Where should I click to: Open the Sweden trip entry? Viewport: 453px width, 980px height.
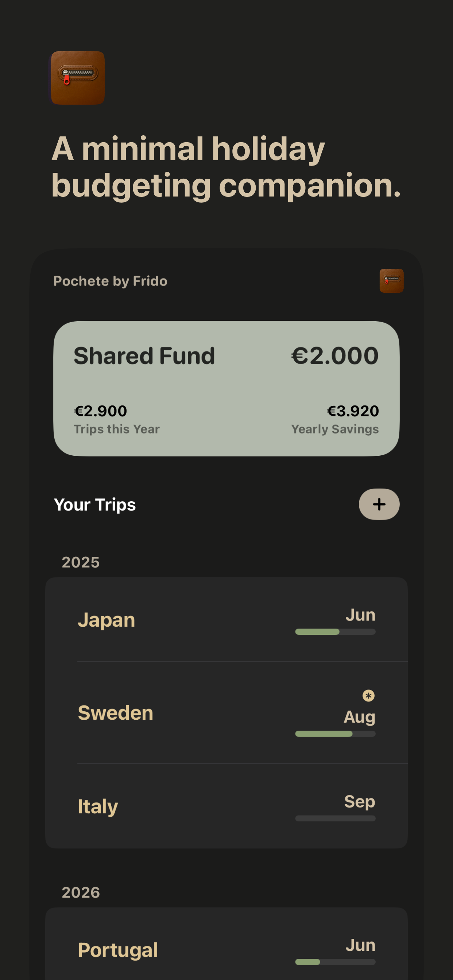tap(226, 713)
